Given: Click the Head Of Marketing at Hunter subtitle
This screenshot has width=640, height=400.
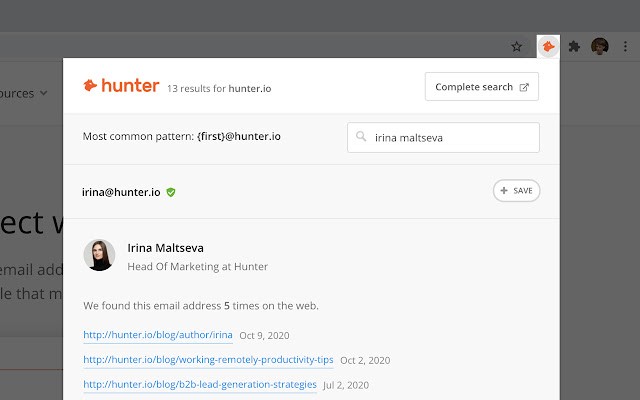Looking at the screenshot, I should click(x=198, y=267).
